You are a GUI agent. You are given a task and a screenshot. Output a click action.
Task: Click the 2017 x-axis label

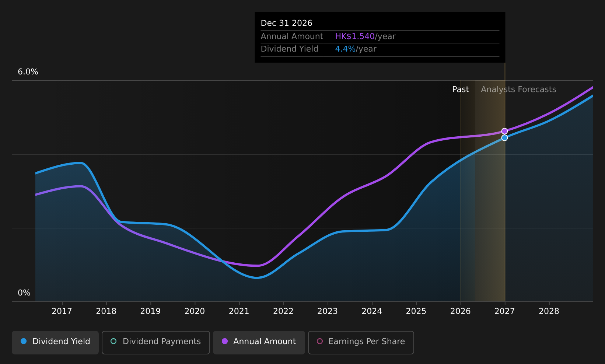coord(62,311)
